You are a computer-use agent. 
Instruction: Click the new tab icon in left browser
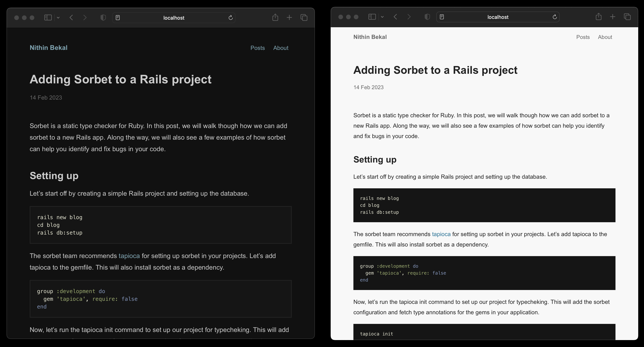point(289,17)
